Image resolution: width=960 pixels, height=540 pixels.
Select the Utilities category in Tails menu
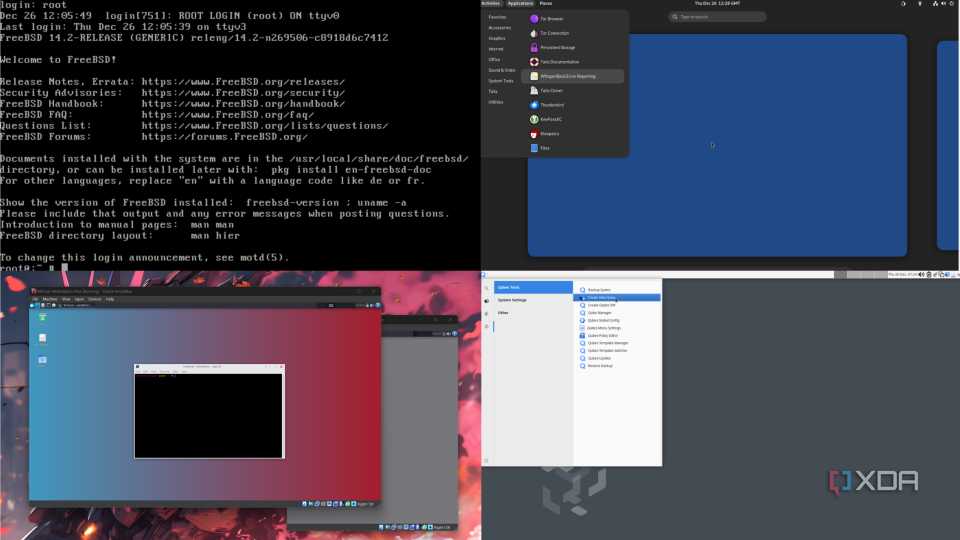point(496,102)
